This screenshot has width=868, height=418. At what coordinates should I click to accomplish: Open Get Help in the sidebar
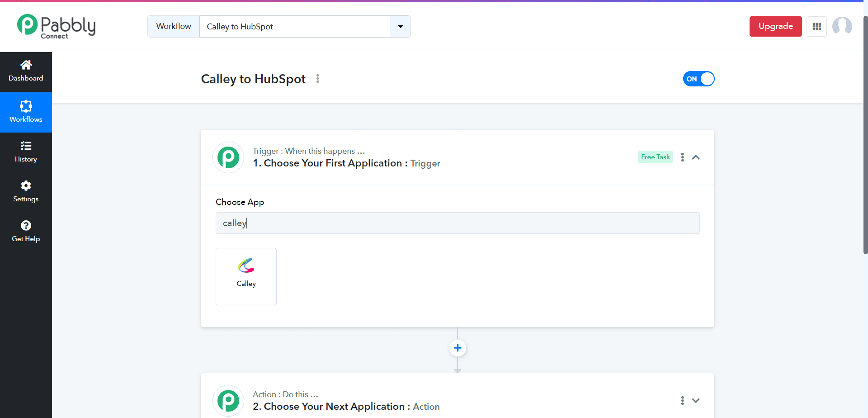click(26, 232)
